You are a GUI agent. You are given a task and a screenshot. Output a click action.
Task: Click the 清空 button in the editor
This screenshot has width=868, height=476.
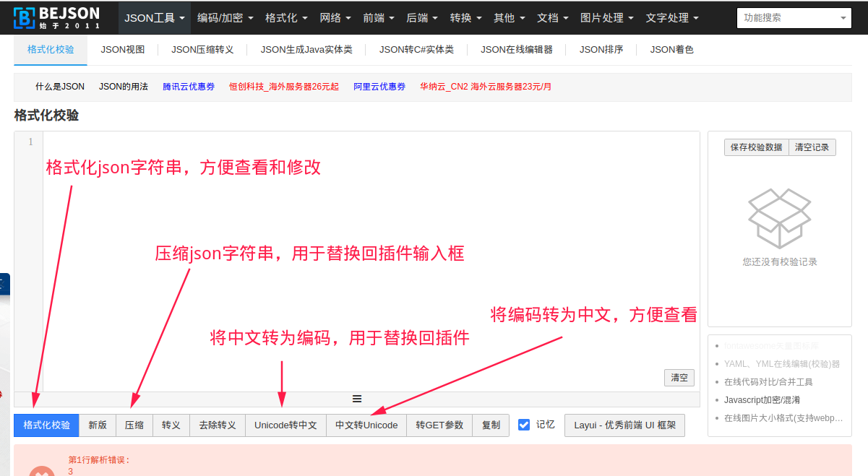coord(679,378)
